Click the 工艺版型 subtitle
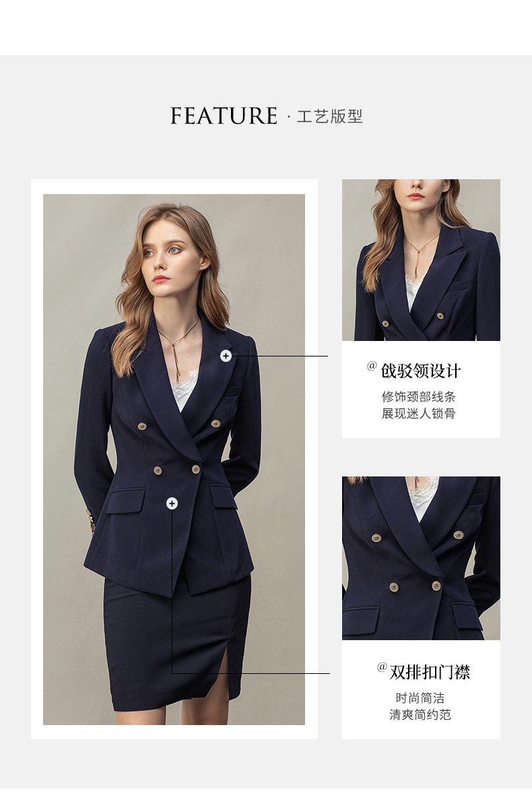This screenshot has width=532, height=810. (330, 117)
